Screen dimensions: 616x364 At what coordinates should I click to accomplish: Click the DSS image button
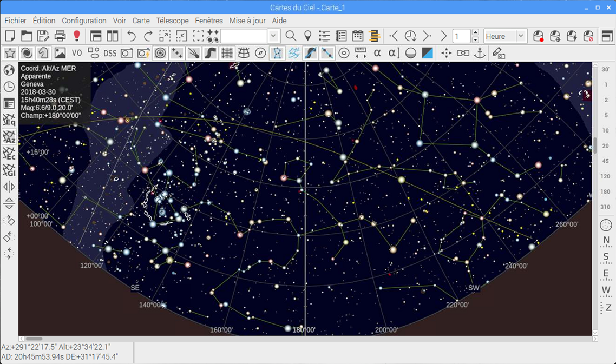coord(110,53)
